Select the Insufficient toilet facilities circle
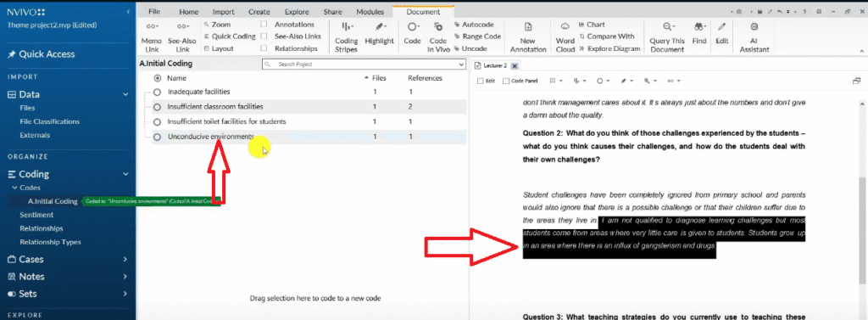Image resolution: width=868 pixels, height=320 pixels. pyautogui.click(x=157, y=121)
